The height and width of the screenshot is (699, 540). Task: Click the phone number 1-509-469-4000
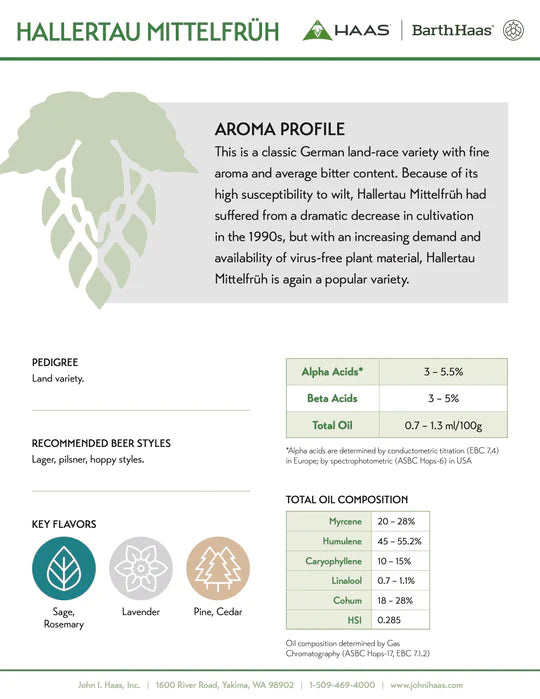pyautogui.click(x=342, y=685)
